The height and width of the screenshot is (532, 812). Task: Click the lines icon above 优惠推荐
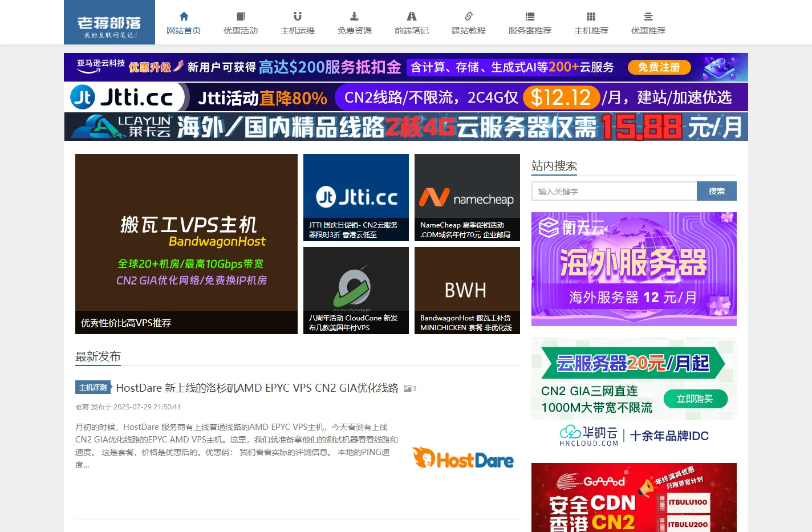pos(648,17)
